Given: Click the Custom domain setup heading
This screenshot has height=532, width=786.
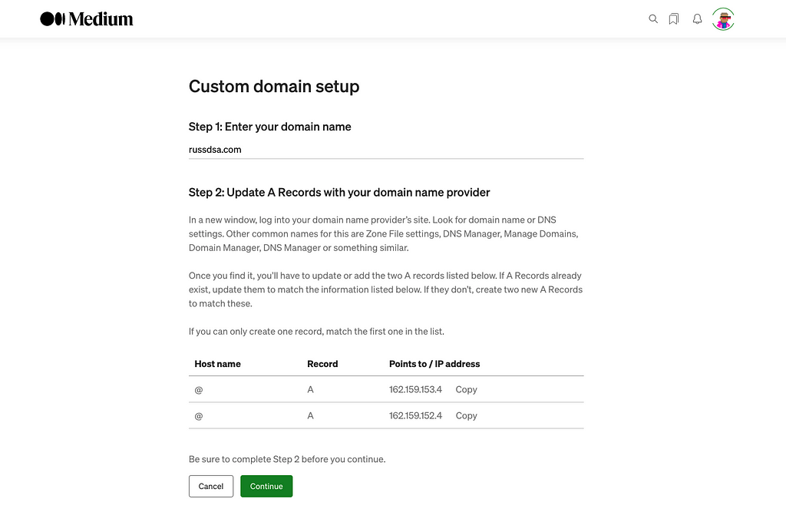Looking at the screenshot, I should pos(274,86).
